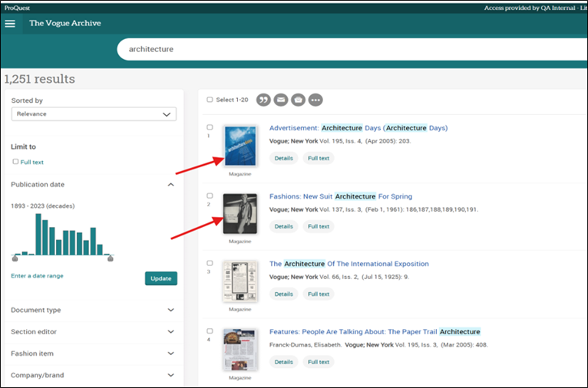Select checkbox for result number 1
The width and height of the screenshot is (588, 388).
210,127
